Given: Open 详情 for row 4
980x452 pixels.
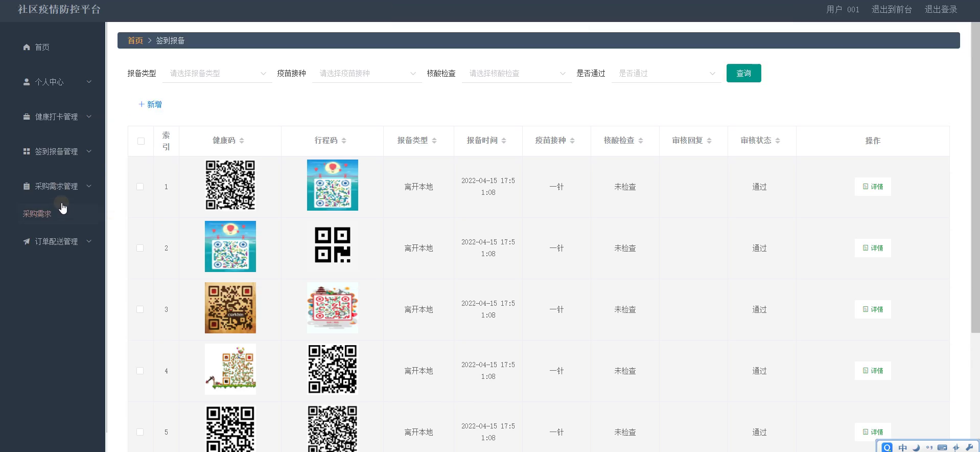Looking at the screenshot, I should point(873,371).
